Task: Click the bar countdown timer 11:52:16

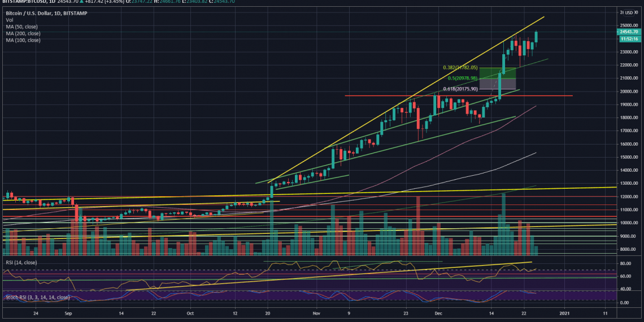Action: [628, 39]
